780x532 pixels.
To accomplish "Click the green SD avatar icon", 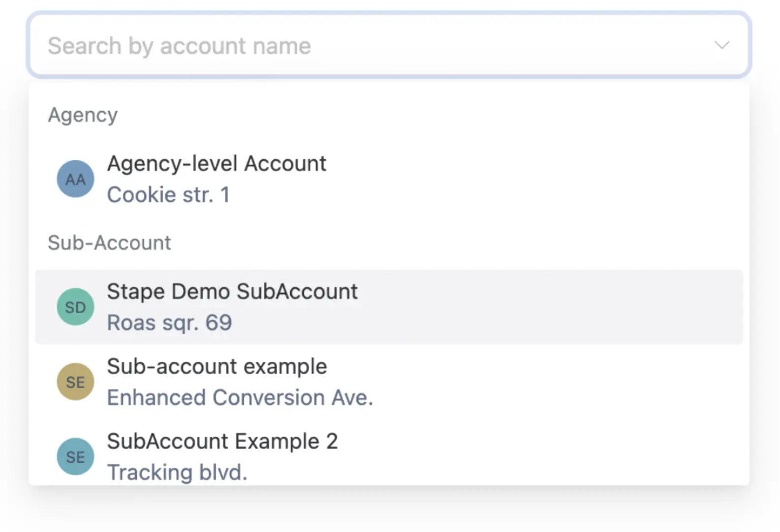I will pos(75,307).
